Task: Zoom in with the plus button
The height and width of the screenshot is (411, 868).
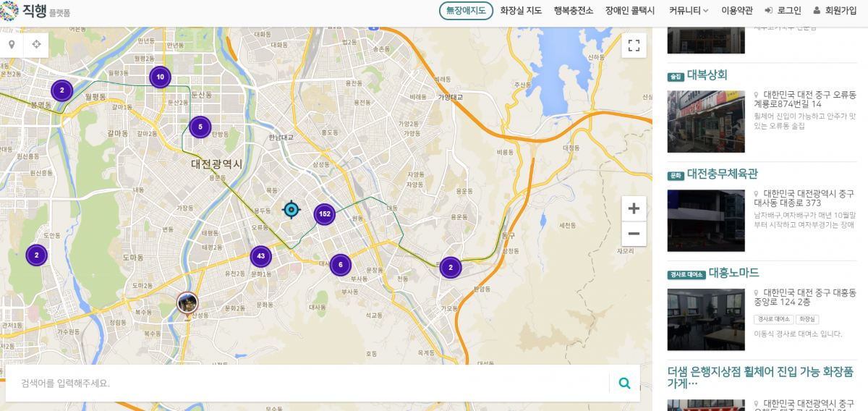Action: pyautogui.click(x=634, y=208)
